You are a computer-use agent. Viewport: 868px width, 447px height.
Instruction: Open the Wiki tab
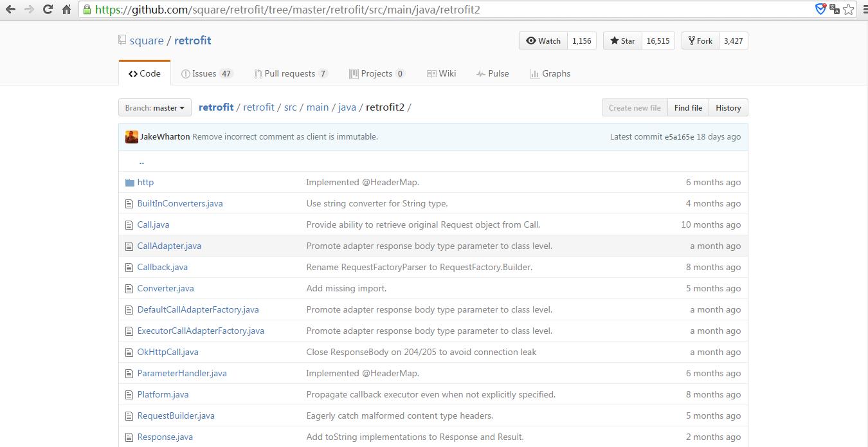point(441,73)
